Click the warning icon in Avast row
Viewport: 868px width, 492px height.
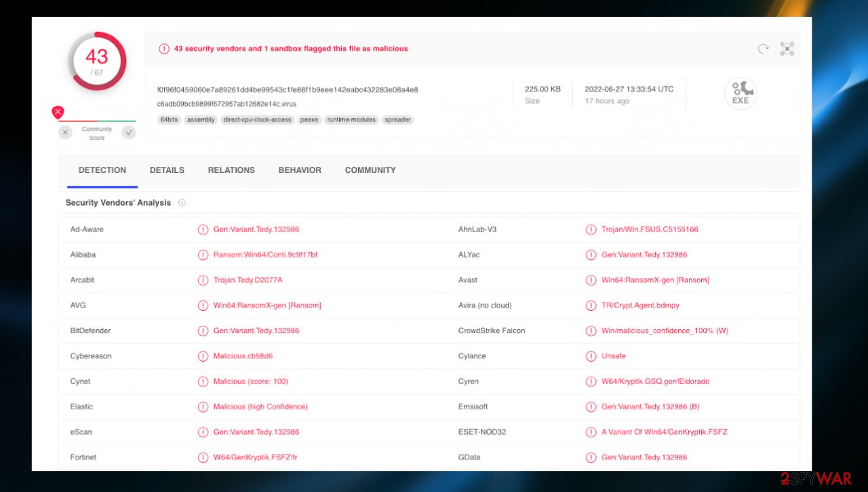tap(591, 280)
